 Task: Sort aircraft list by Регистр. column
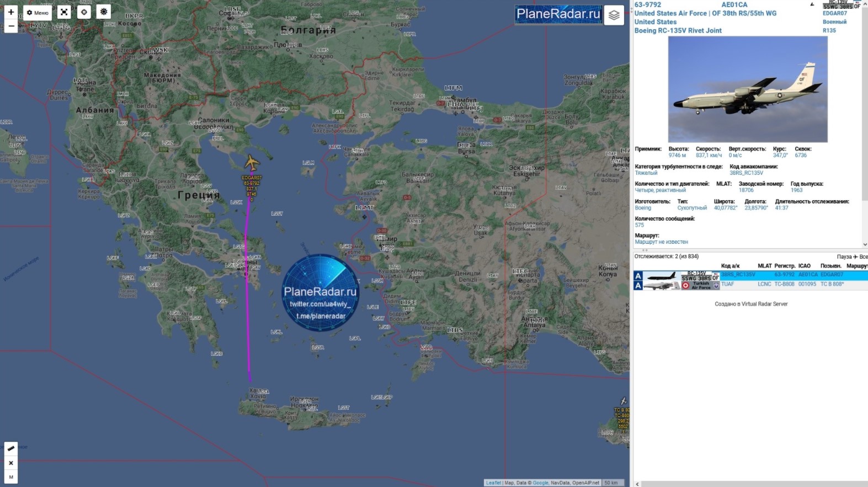(784, 266)
